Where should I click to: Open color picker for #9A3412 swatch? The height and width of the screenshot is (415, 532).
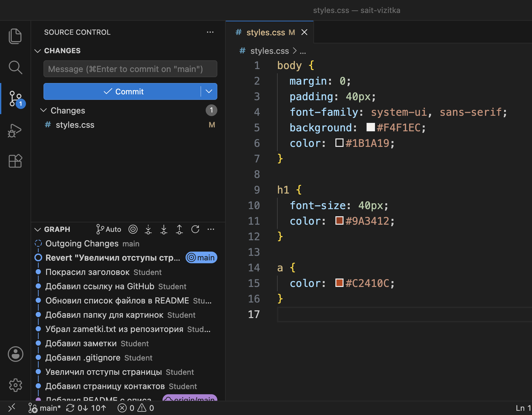[339, 220]
